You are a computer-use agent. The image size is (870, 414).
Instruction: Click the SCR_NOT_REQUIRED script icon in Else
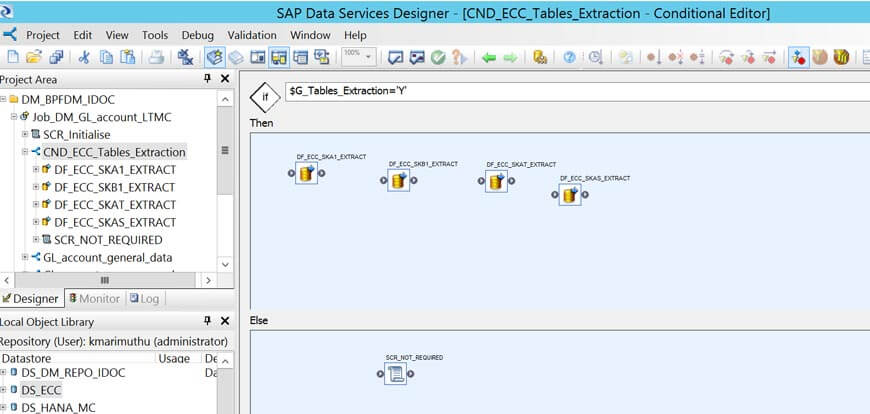click(x=395, y=374)
